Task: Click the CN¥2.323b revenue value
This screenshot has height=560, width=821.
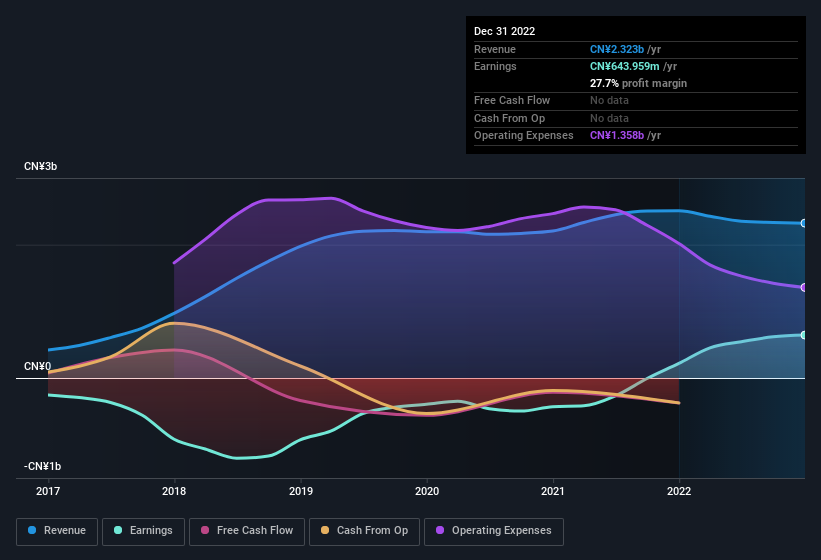Action: tap(617, 49)
